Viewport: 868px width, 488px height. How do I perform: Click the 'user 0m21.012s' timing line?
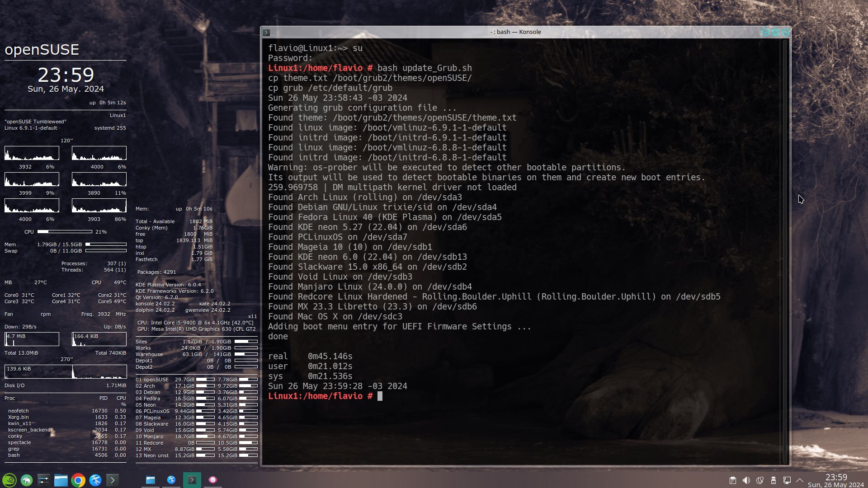click(x=310, y=366)
